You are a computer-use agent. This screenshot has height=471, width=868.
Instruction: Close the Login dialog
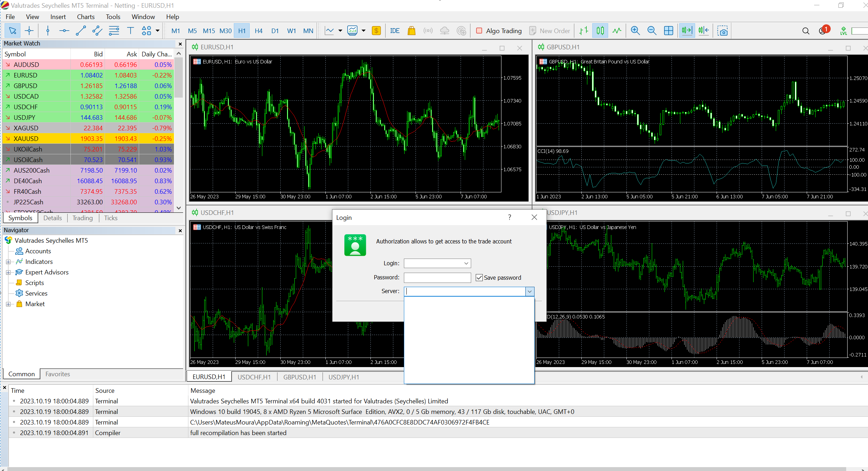pyautogui.click(x=534, y=217)
